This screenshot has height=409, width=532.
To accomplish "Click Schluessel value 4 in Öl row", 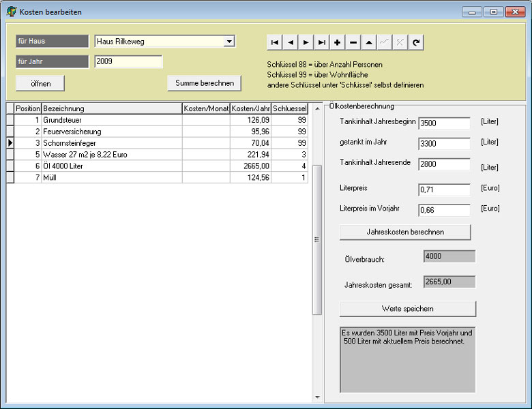I will (x=289, y=166).
